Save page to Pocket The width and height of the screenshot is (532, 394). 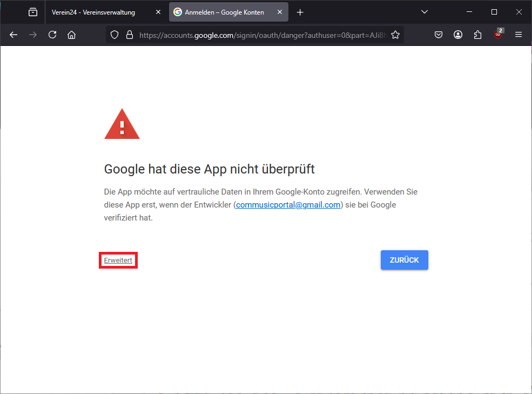[x=439, y=35]
